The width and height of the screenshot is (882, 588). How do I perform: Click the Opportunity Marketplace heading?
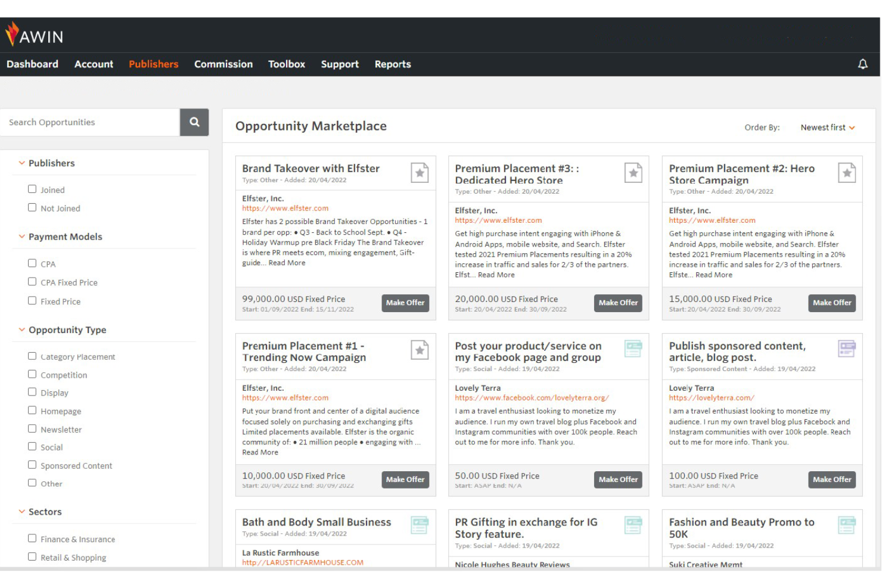coord(311,126)
